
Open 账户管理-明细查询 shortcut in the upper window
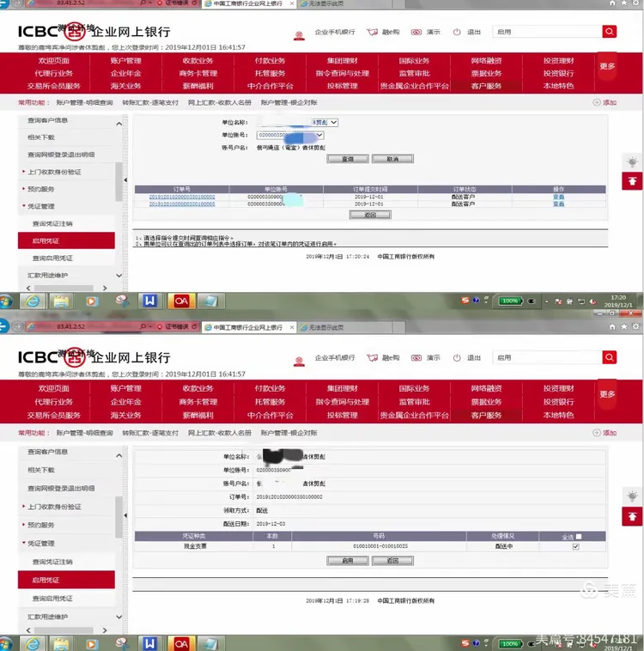pyautogui.click(x=84, y=102)
